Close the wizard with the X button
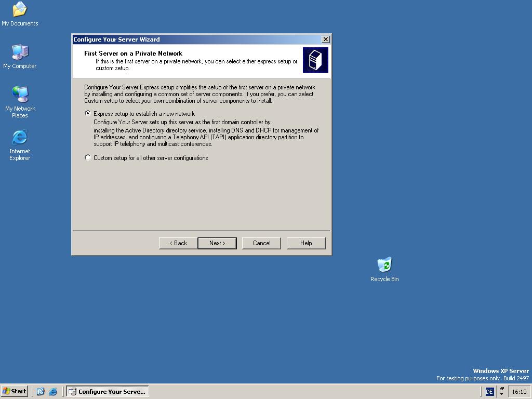The height and width of the screenshot is (399, 532). (325, 39)
